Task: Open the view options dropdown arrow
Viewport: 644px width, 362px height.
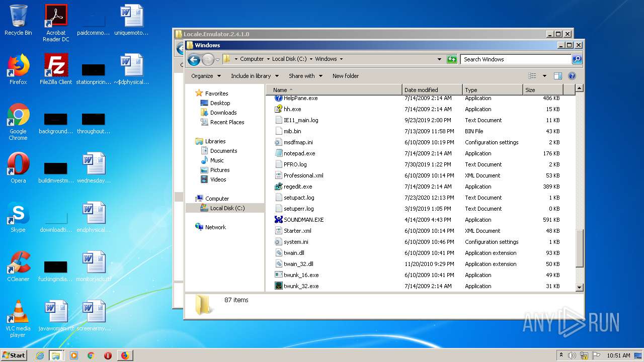Action: click(x=544, y=76)
